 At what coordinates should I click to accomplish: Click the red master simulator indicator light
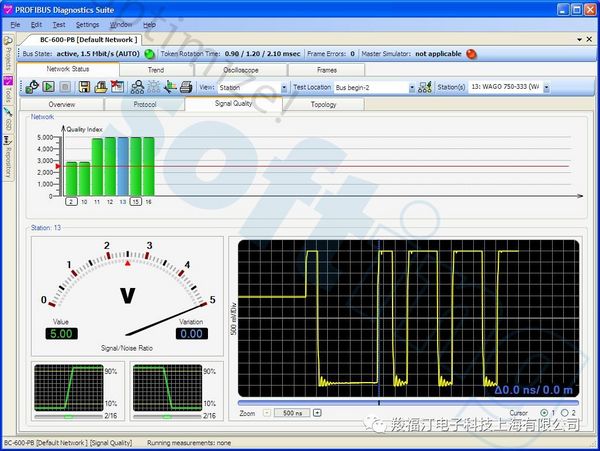(471, 54)
